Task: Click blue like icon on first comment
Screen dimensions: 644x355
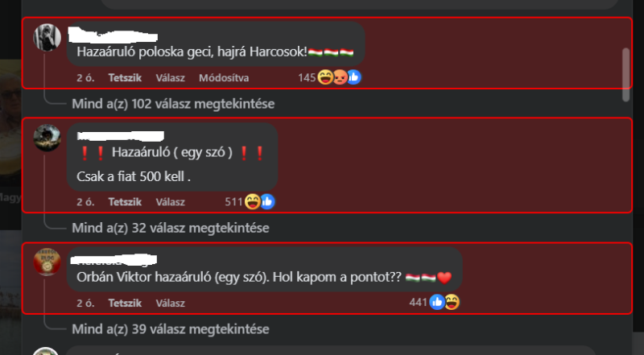Action: click(353, 77)
